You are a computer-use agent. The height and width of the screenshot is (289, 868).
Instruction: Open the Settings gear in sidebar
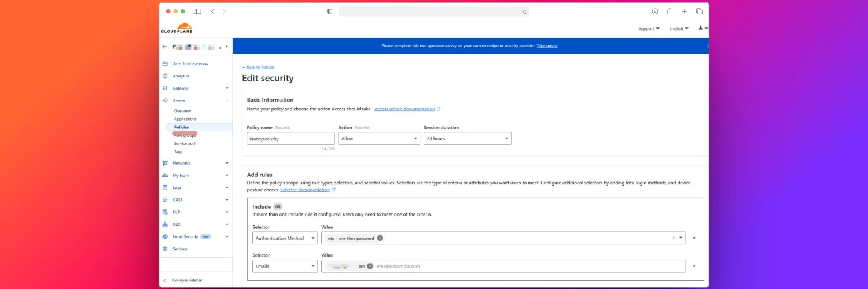(165, 249)
